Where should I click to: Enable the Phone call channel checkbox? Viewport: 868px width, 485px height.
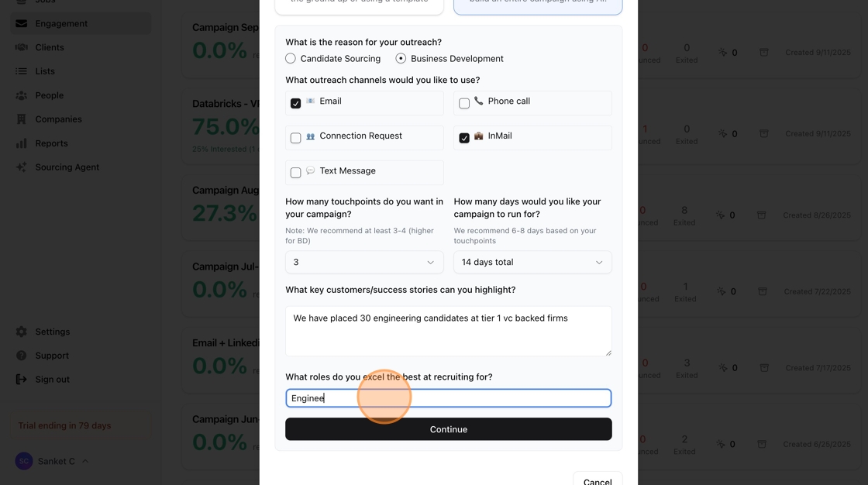[x=464, y=103]
